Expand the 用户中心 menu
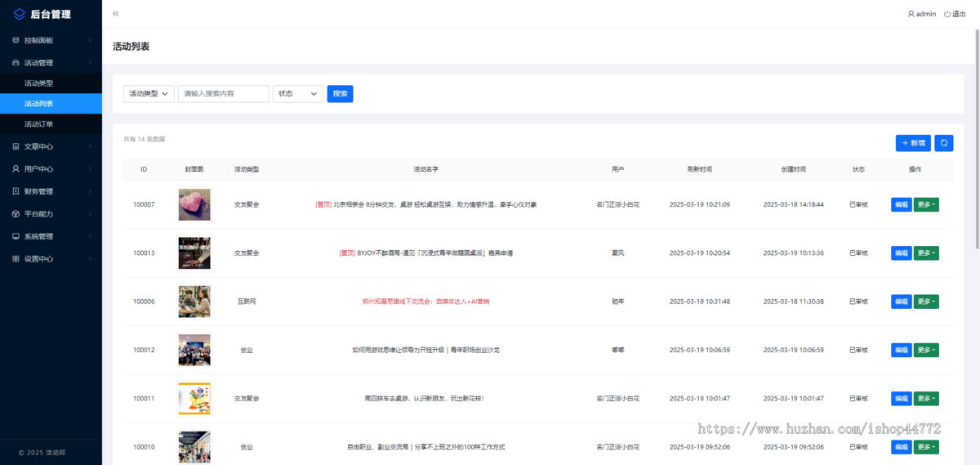980x465 pixels. [x=51, y=169]
